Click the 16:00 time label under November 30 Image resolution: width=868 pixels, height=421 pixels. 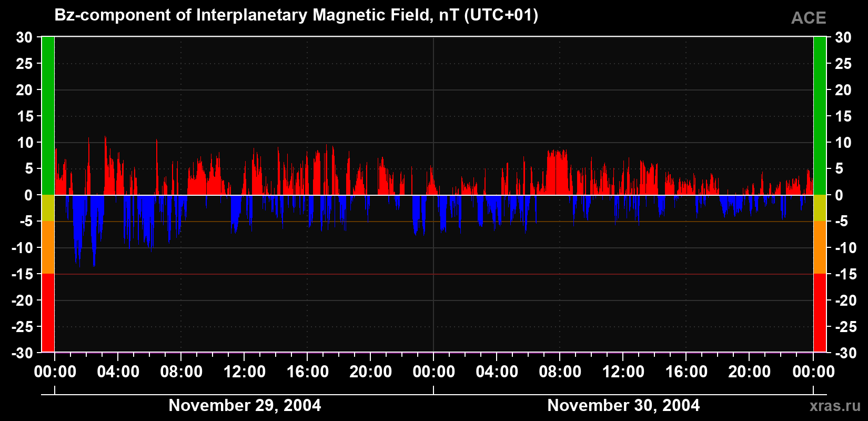pos(687,372)
